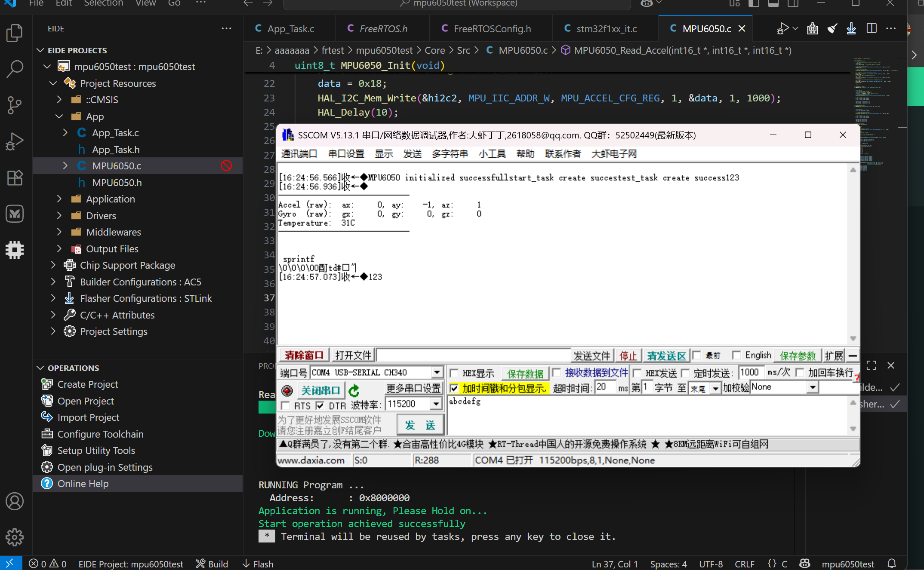Open SSCOM 小工具 menu
Image resolution: width=924 pixels, height=570 pixels.
(492, 153)
